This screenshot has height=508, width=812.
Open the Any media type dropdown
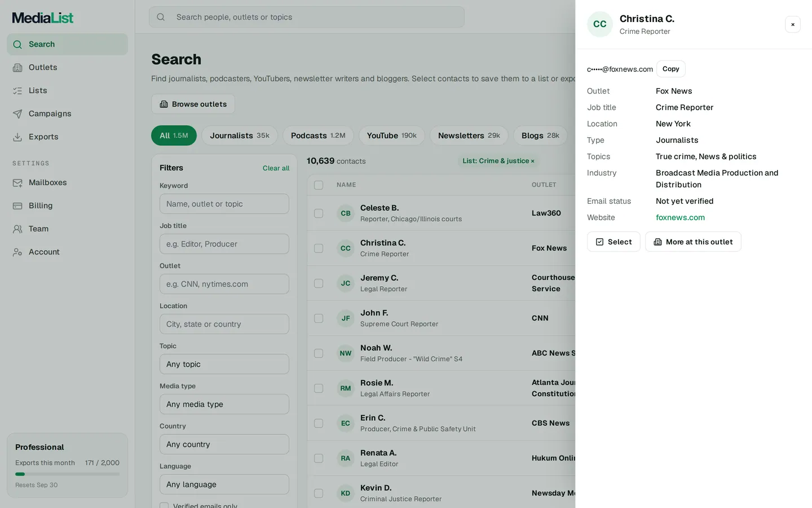[x=224, y=404]
